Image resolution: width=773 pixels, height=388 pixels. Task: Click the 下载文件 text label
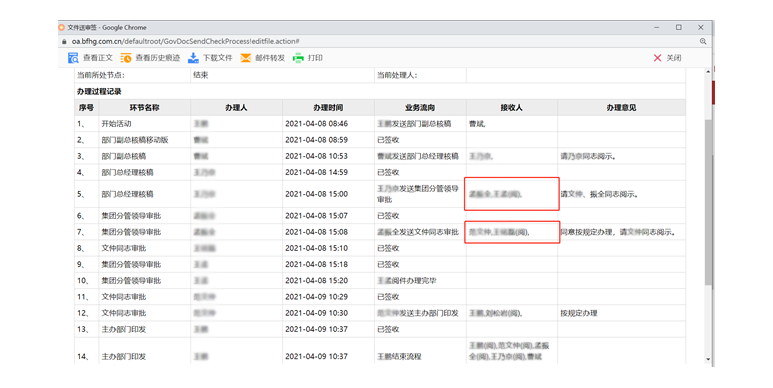coord(217,58)
